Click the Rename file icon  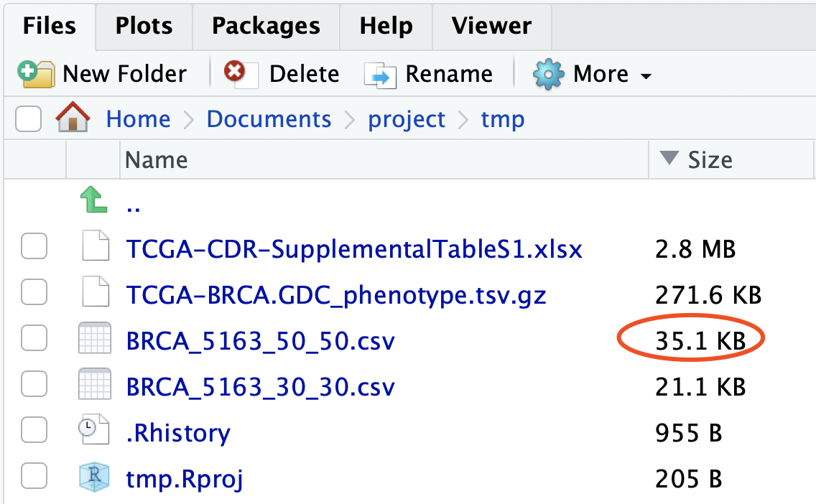(x=381, y=74)
